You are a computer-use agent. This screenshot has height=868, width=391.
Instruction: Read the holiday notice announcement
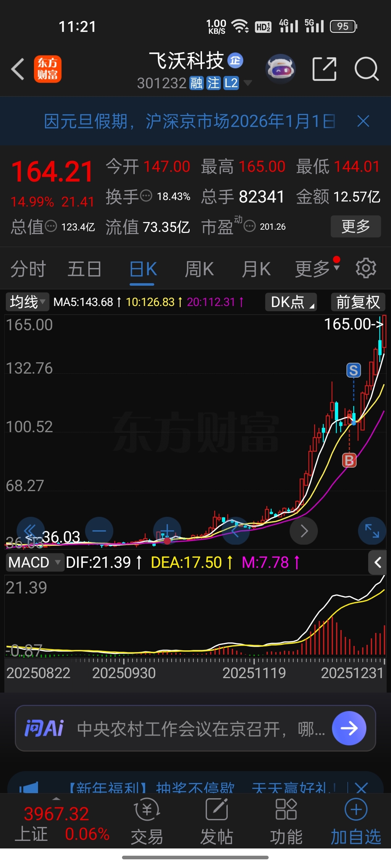click(189, 121)
